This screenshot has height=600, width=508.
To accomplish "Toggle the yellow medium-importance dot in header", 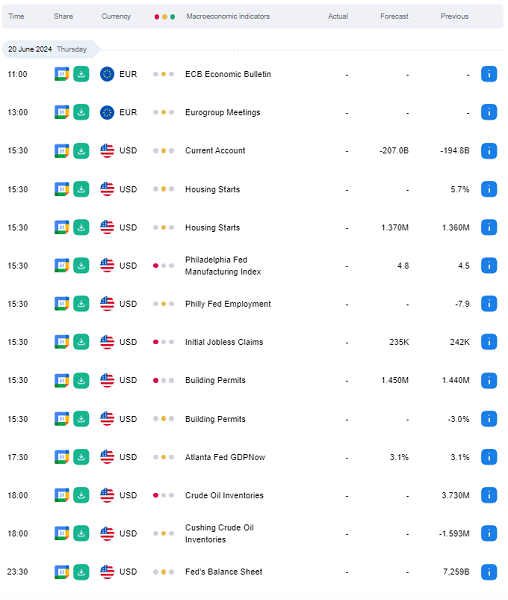I will [x=164, y=17].
